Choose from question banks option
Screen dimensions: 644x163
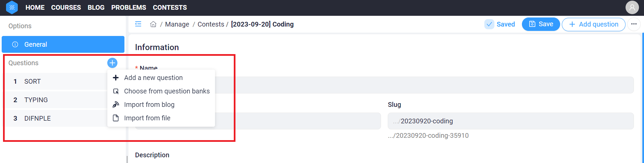point(167,91)
